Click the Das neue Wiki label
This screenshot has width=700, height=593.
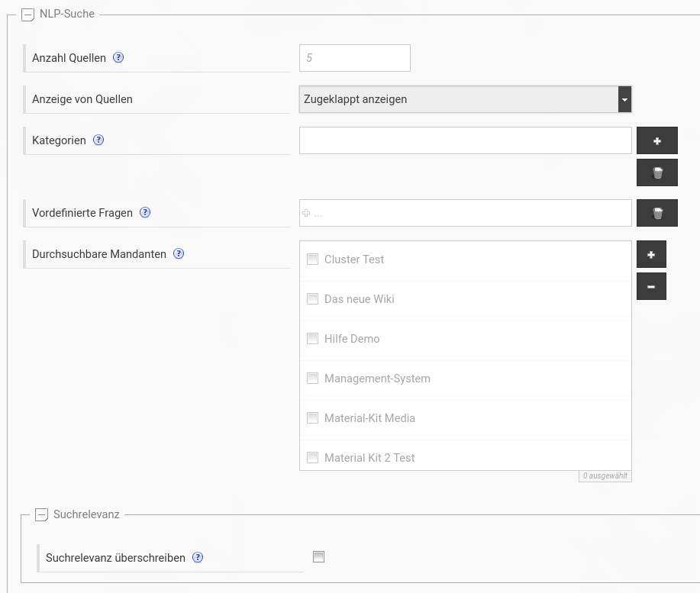(360, 299)
